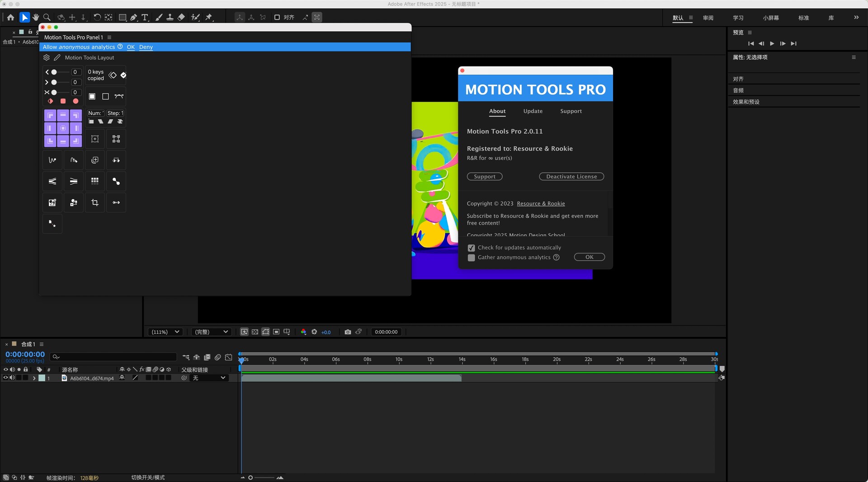Click the red diamond keyframe icon
Image resolution: width=868 pixels, height=482 pixels.
click(51, 101)
